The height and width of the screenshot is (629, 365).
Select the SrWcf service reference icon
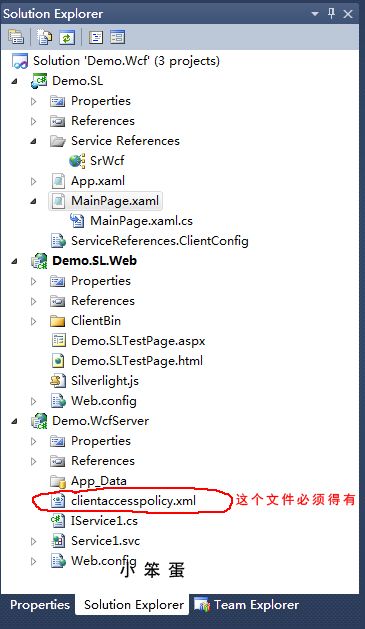tap(77, 161)
